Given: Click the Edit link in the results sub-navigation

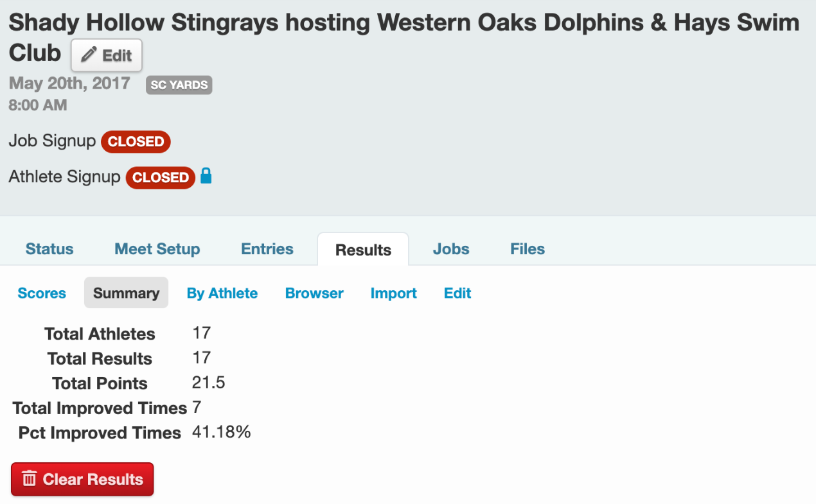Looking at the screenshot, I should tap(457, 293).
